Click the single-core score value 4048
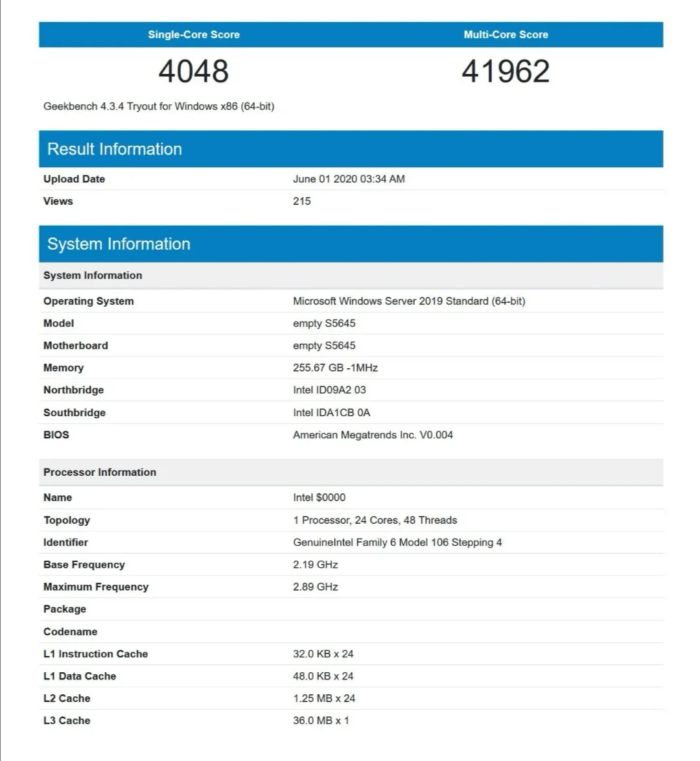The width and height of the screenshot is (700, 761). pyautogui.click(x=192, y=71)
